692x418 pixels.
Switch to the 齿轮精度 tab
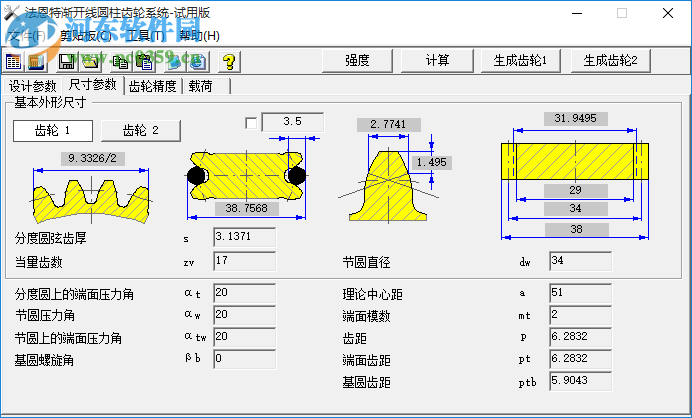pos(153,86)
